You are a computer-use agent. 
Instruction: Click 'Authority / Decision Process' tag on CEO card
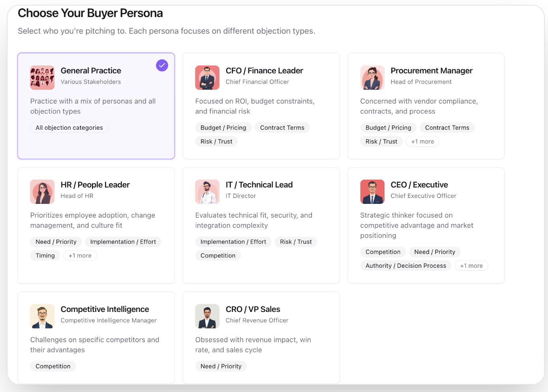[x=405, y=266]
